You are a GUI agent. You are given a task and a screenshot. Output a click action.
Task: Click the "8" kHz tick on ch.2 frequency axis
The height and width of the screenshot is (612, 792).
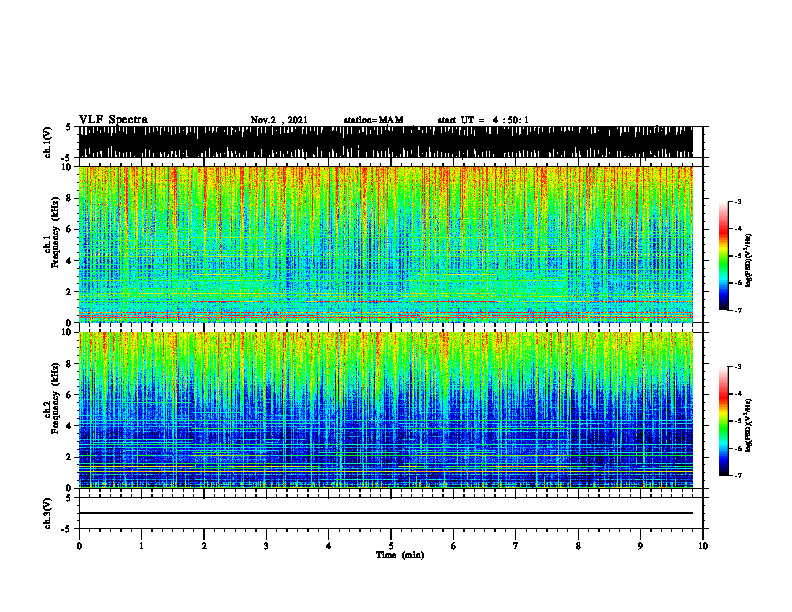coord(68,364)
